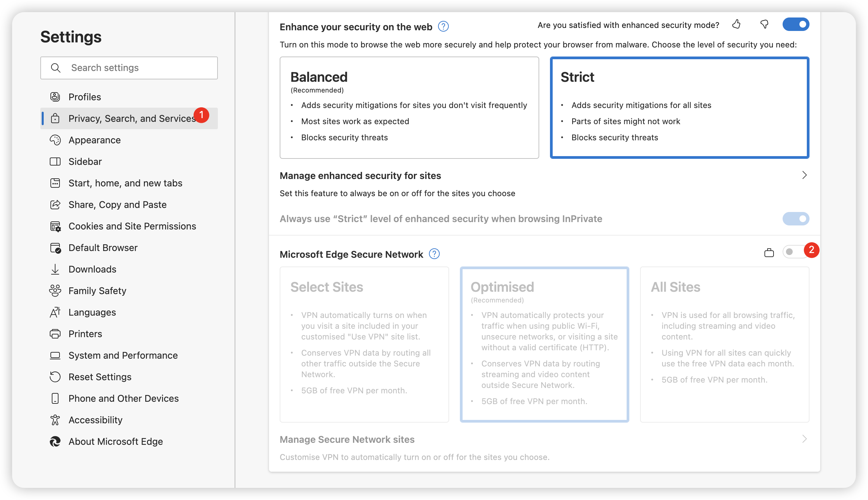Click the search magnifier icon

[x=55, y=68]
